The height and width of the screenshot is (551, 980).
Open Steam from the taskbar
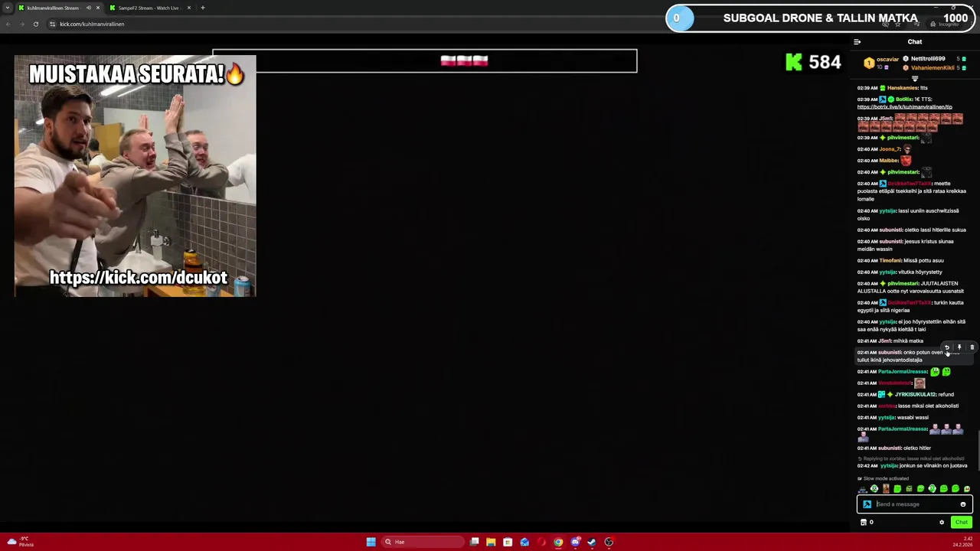(x=592, y=542)
